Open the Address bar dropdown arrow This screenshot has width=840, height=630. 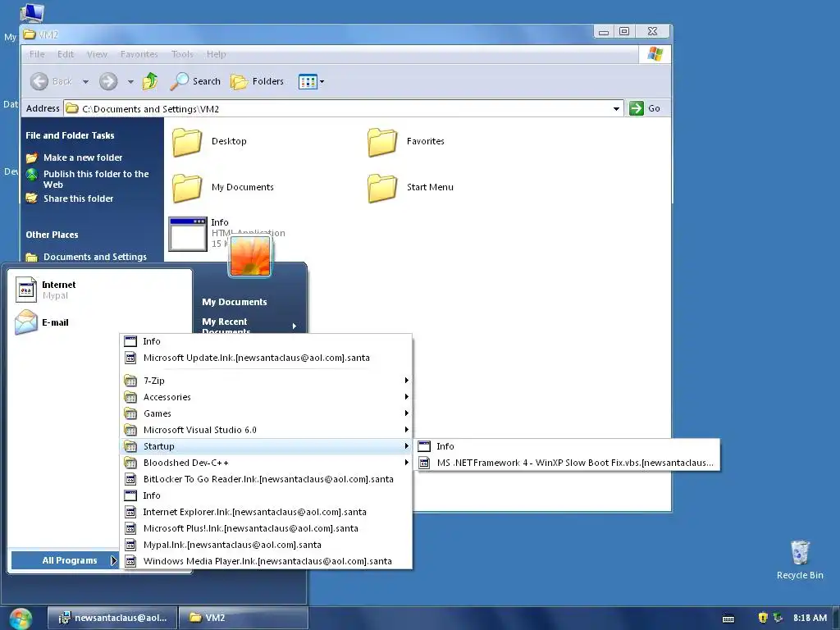pos(617,109)
